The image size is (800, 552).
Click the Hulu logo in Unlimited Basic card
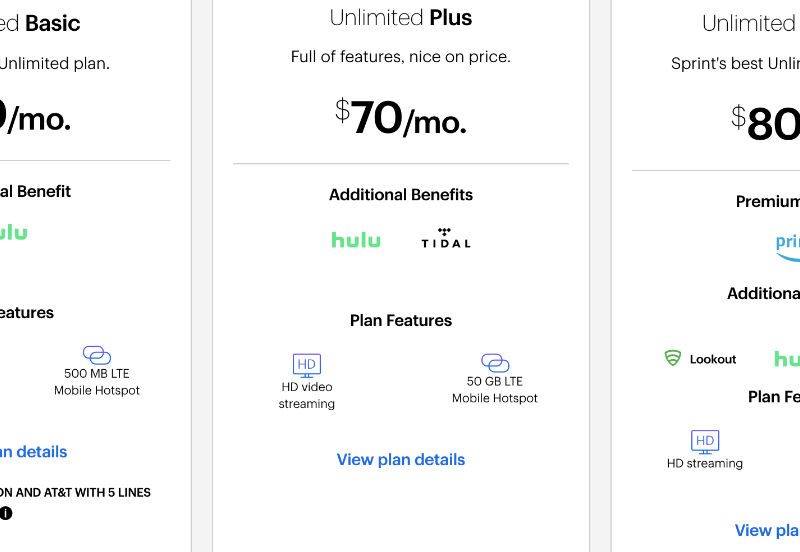point(12,232)
